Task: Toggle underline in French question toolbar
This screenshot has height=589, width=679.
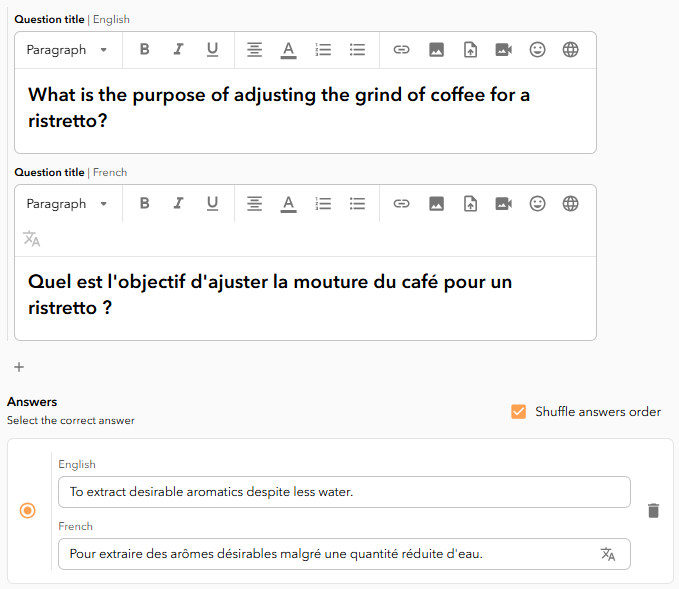Action: [x=212, y=203]
